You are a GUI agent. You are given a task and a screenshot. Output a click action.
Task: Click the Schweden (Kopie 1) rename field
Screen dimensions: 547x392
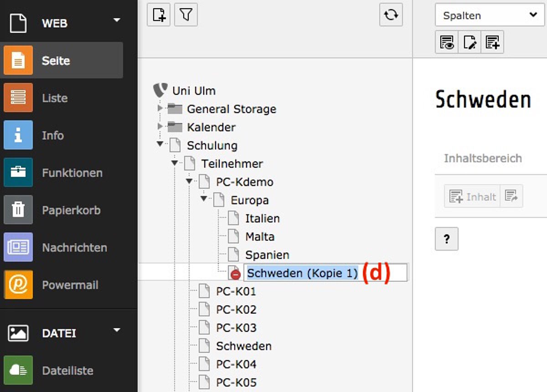click(325, 273)
